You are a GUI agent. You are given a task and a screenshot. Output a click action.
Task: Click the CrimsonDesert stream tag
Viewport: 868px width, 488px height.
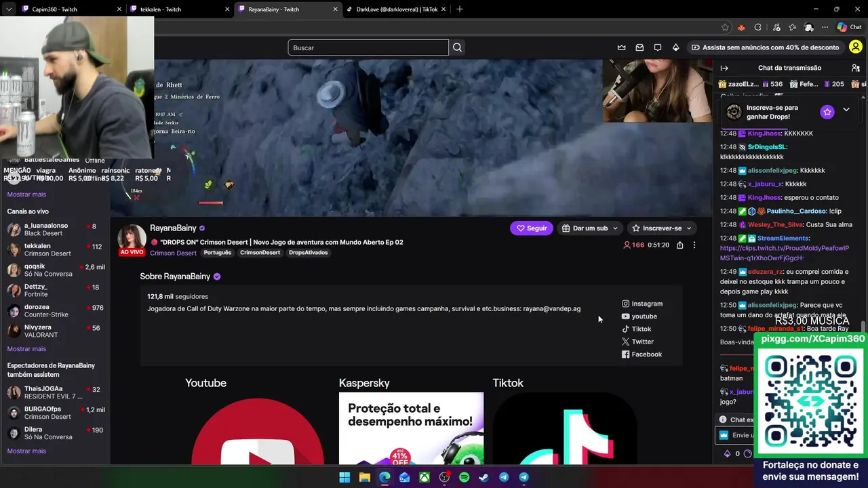pos(260,253)
